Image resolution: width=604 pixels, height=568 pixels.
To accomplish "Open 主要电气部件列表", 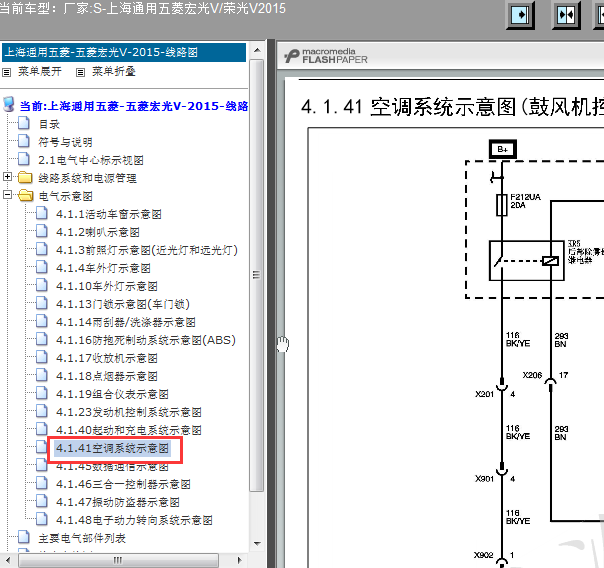I will coord(82,539).
